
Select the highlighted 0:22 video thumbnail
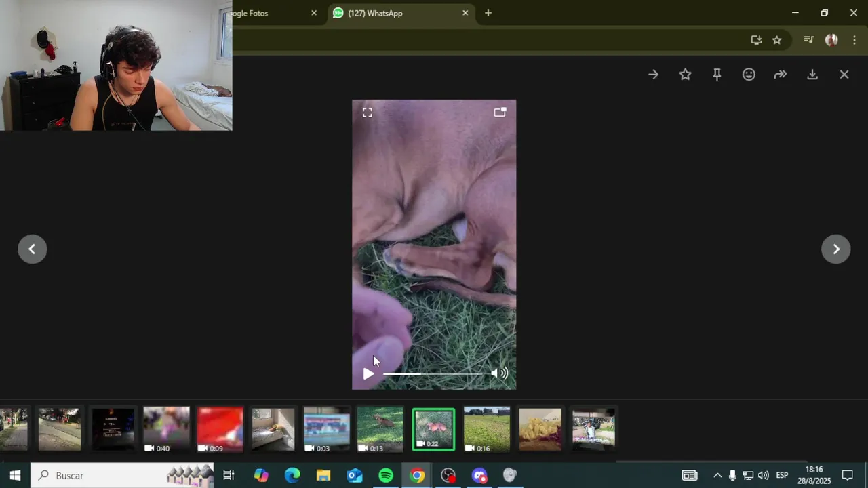coord(433,429)
